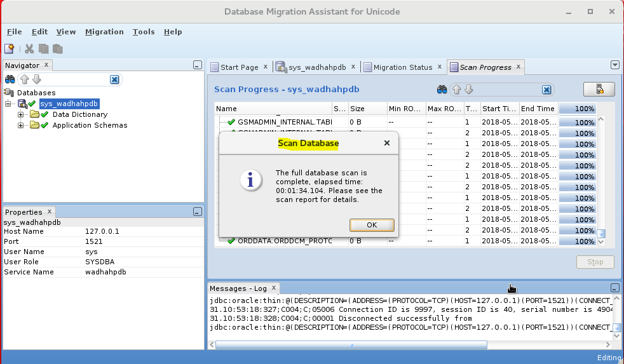This screenshot has height=364, width=624.
Task: Select sys_wadhahpdb in Navigator tree
Action: [x=69, y=104]
